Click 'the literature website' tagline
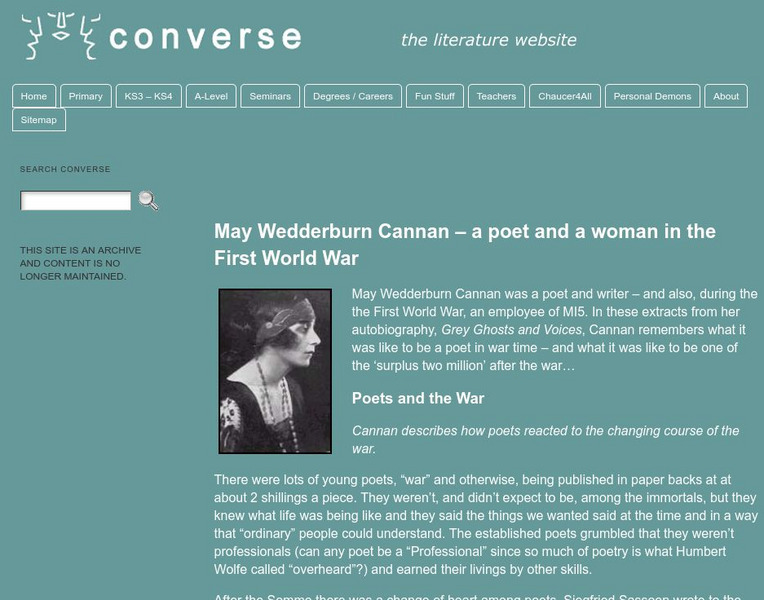This screenshot has height=600, width=764. 489,40
